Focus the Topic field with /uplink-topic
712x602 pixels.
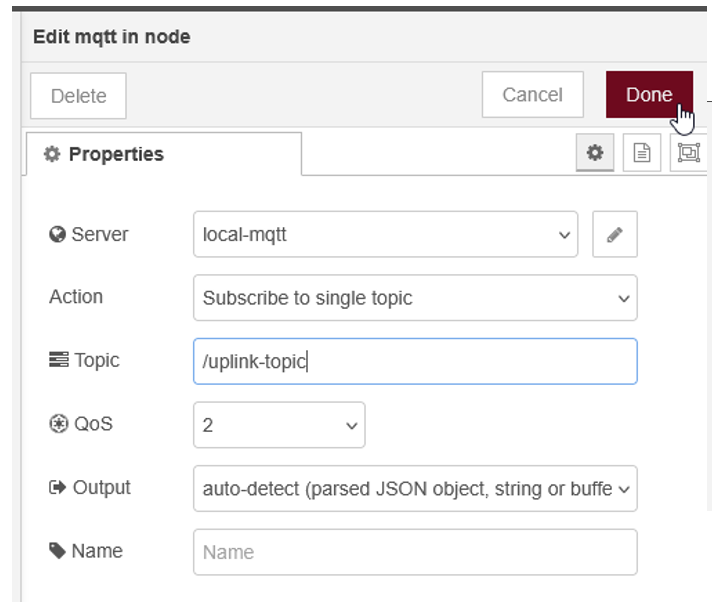point(415,361)
